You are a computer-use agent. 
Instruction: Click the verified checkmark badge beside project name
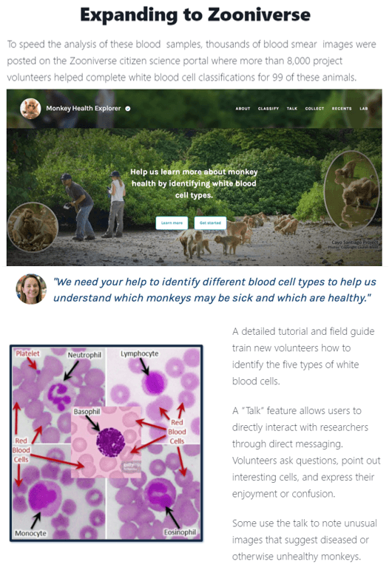click(128, 109)
